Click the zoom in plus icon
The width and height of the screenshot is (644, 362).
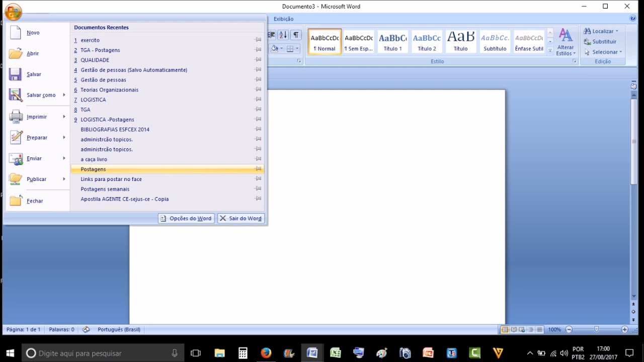625,329
